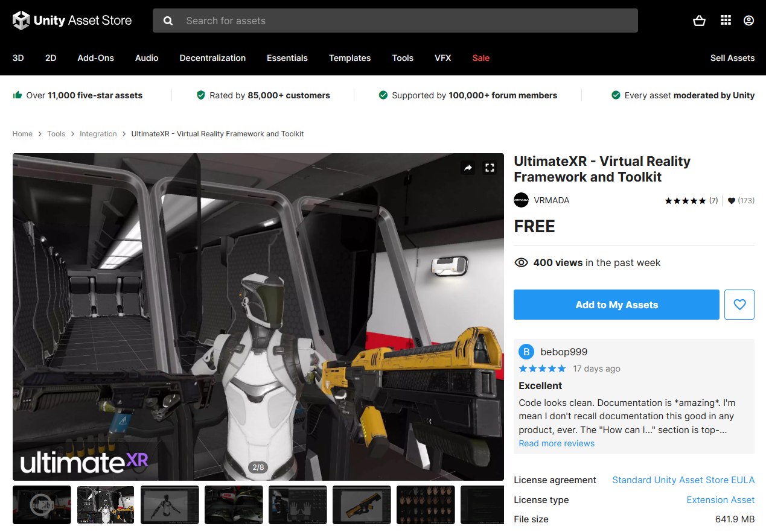Select the yellow gun thumbnail

362,504
